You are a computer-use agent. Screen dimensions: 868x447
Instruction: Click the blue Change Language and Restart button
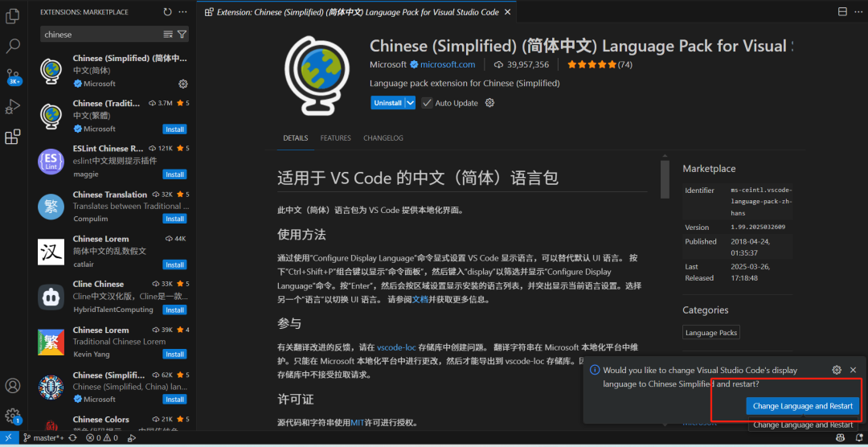click(803, 406)
